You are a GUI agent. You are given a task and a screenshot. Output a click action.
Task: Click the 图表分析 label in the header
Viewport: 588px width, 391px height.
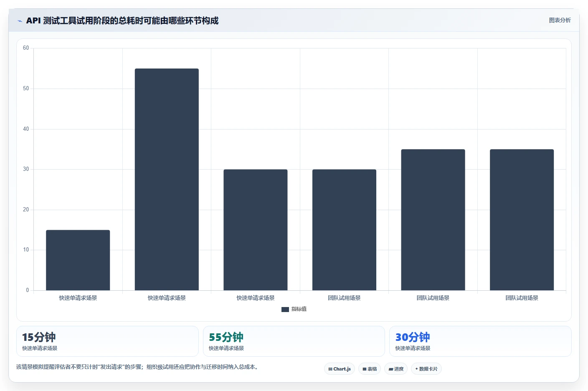click(x=560, y=20)
